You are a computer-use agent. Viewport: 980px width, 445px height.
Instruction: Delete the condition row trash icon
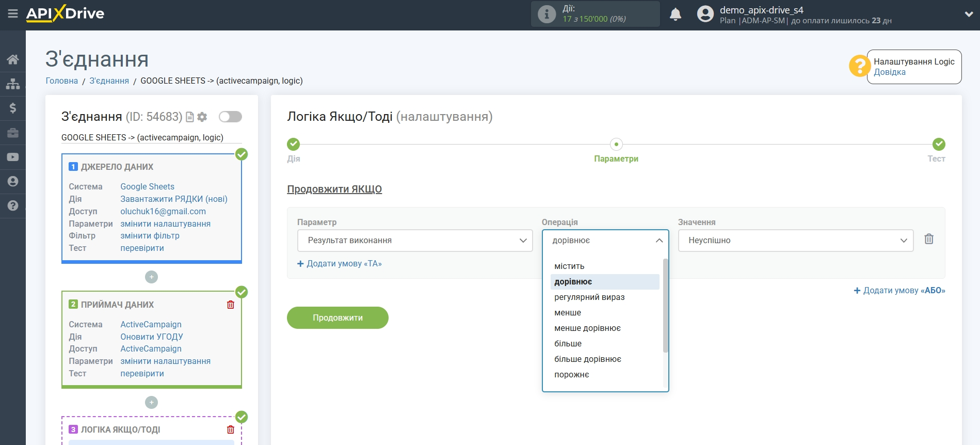[929, 239]
